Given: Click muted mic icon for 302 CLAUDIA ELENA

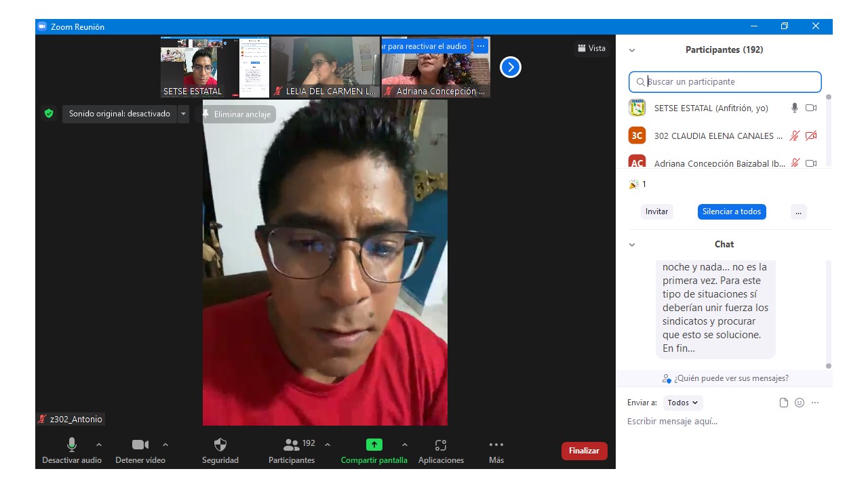Looking at the screenshot, I should point(795,136).
